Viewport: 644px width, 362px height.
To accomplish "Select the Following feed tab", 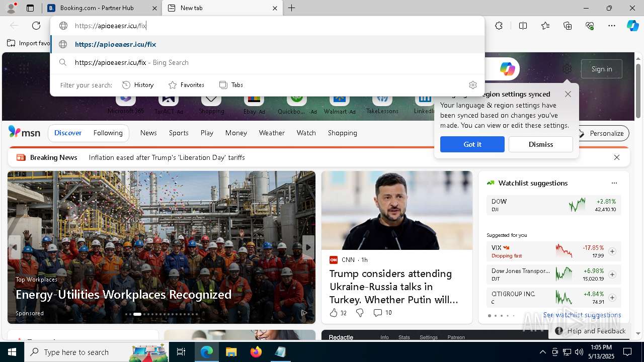I will pos(108,133).
